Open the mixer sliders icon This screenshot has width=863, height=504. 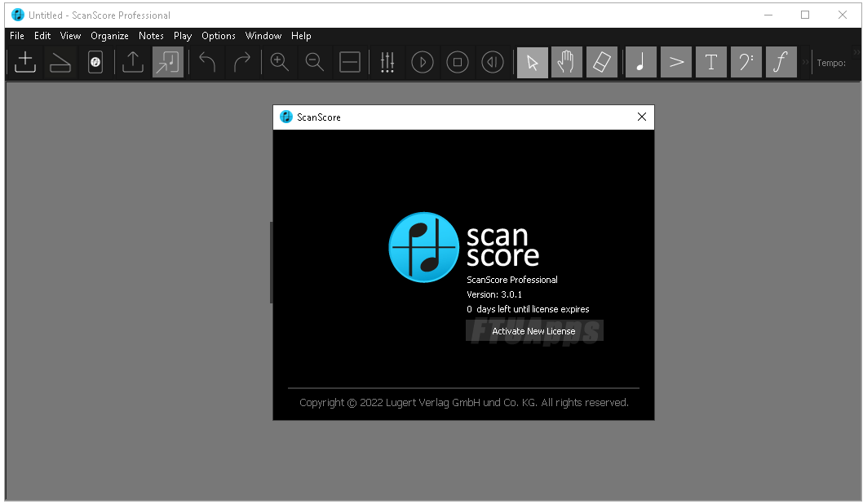(x=387, y=62)
